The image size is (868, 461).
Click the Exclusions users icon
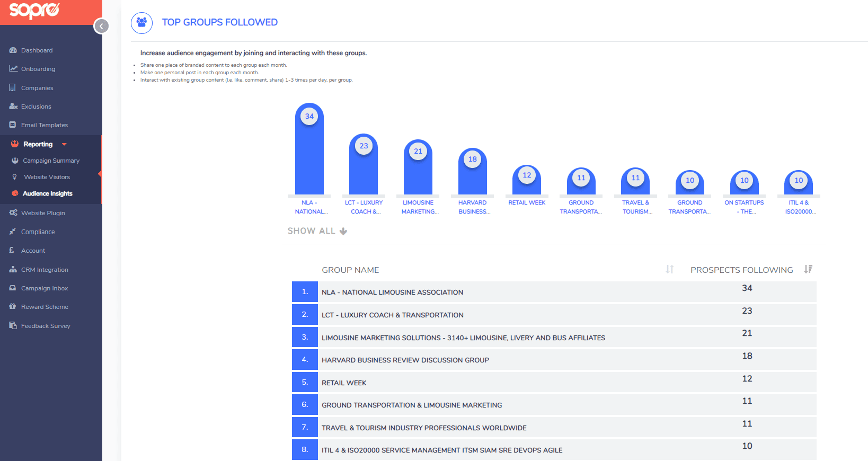tap(13, 106)
